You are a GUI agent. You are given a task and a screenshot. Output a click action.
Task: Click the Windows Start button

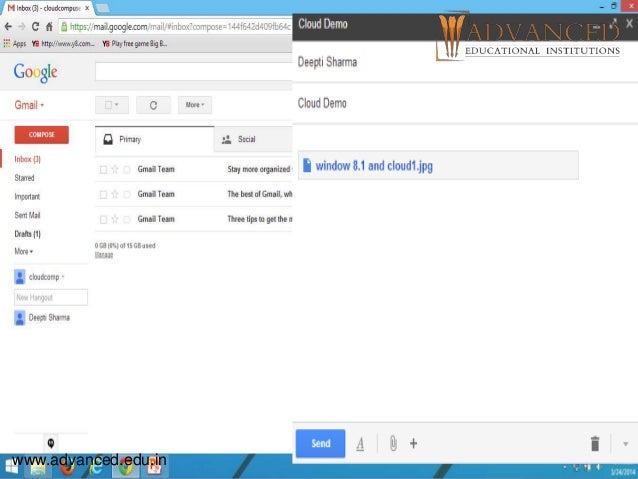point(11,468)
